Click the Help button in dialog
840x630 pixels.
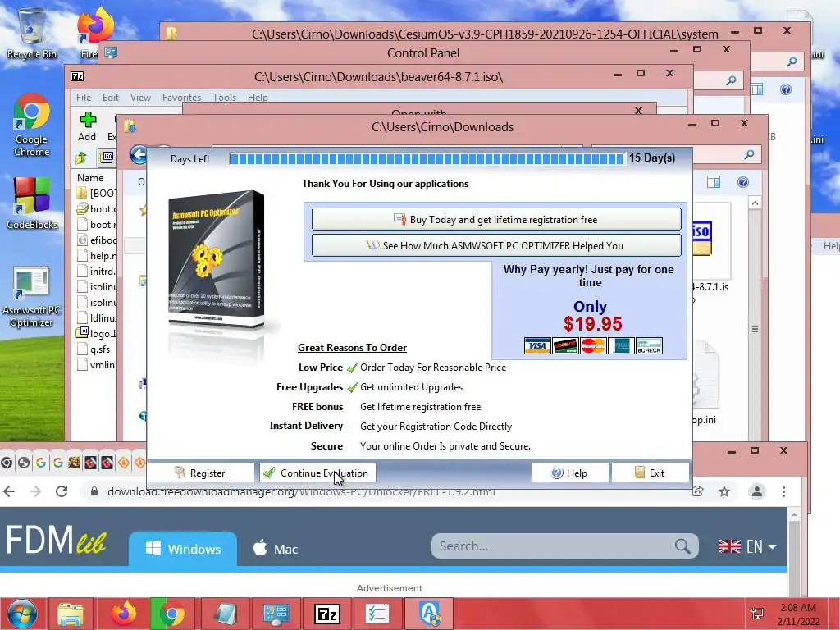point(569,472)
